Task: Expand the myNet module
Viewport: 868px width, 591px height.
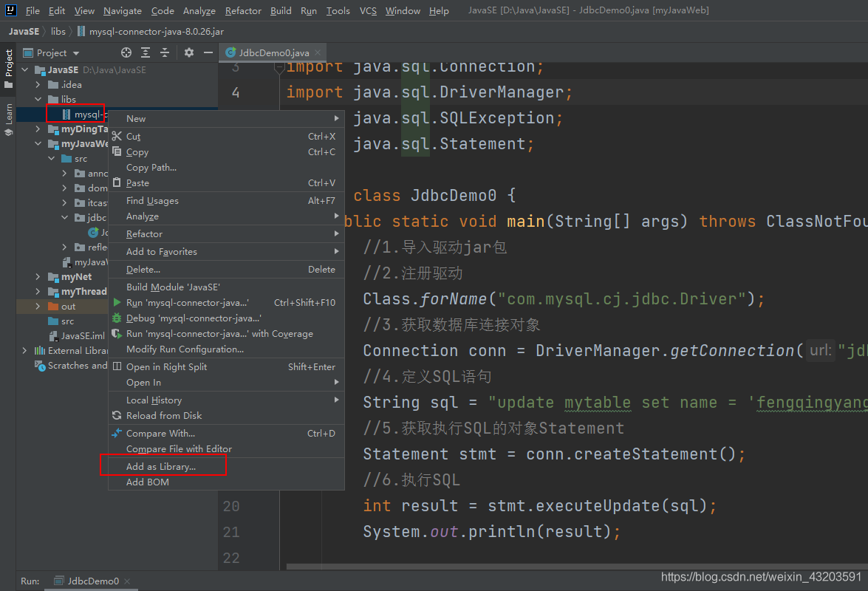Action: pos(38,277)
